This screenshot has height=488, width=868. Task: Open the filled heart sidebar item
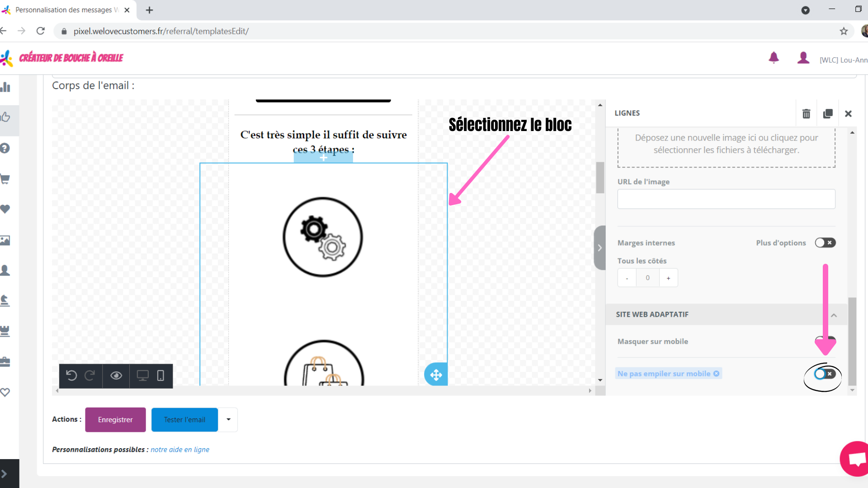pos(5,209)
